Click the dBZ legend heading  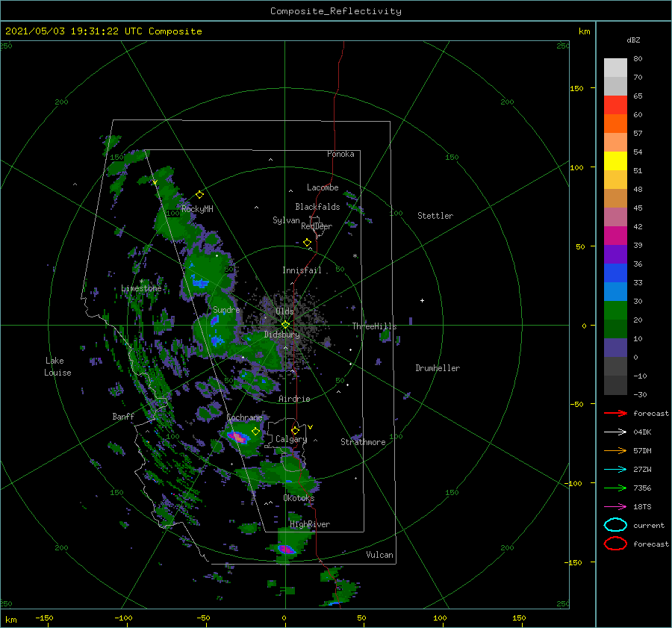click(633, 40)
